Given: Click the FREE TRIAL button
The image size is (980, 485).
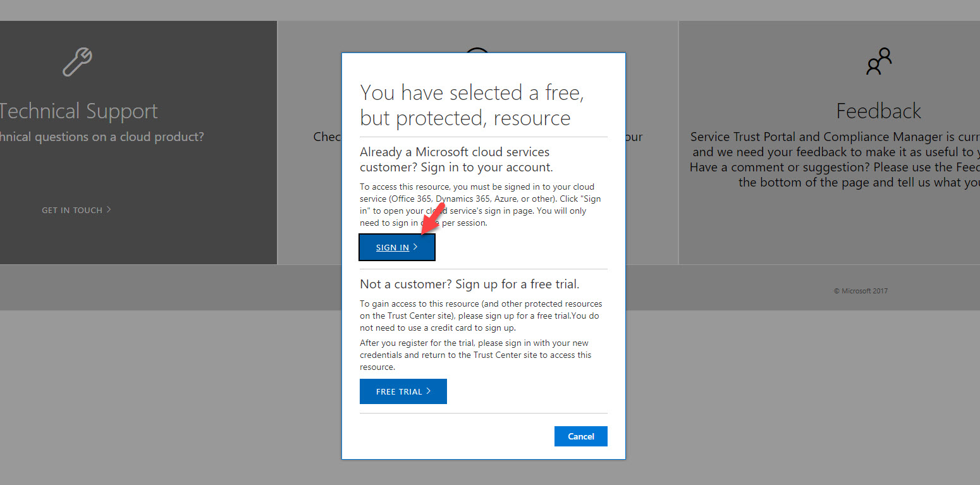Looking at the screenshot, I should tap(403, 391).
